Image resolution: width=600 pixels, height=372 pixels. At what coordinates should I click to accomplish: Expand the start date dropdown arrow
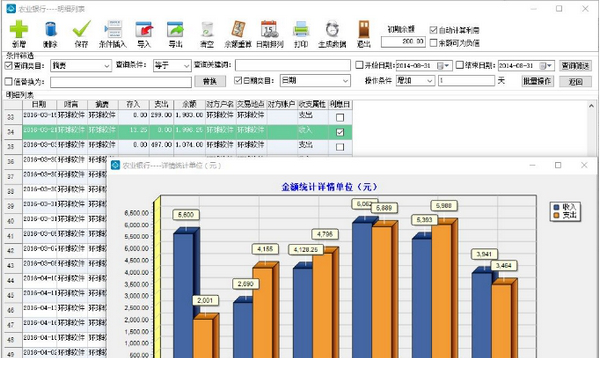pos(447,66)
